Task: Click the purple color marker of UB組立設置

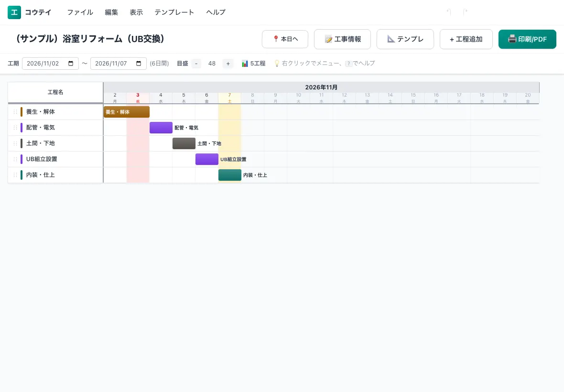Action: [22, 159]
